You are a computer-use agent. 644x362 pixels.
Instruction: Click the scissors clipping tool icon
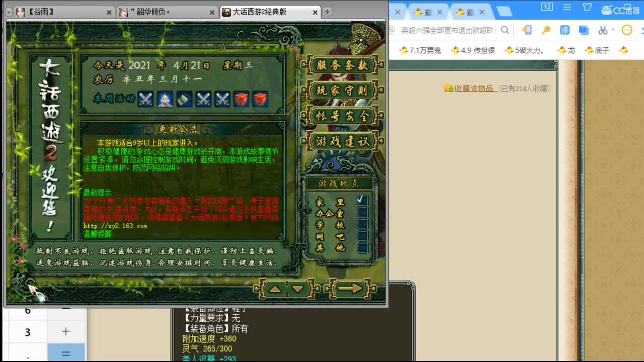click(602, 30)
